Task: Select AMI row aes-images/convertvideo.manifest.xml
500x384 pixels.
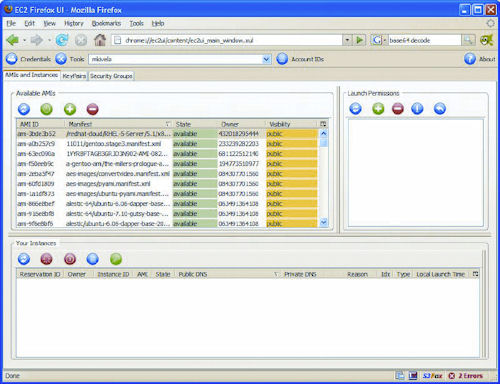Action: pyautogui.click(x=167, y=174)
